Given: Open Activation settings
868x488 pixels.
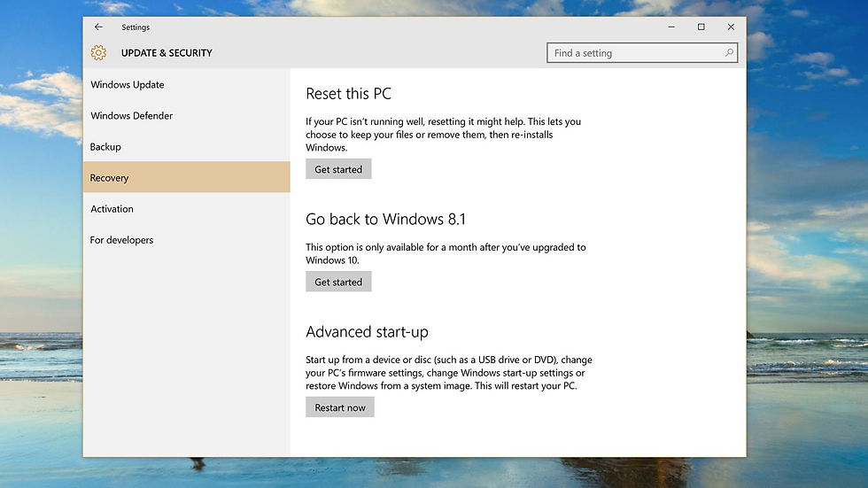Looking at the screenshot, I should (x=187, y=209).
